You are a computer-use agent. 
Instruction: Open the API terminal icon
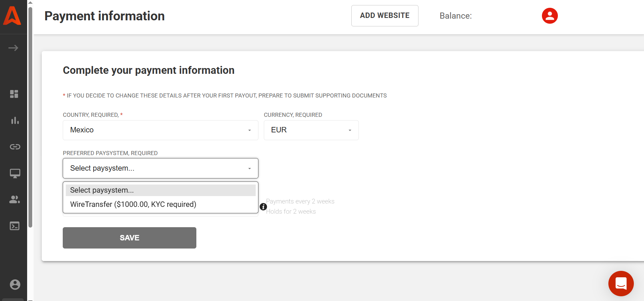click(x=15, y=226)
